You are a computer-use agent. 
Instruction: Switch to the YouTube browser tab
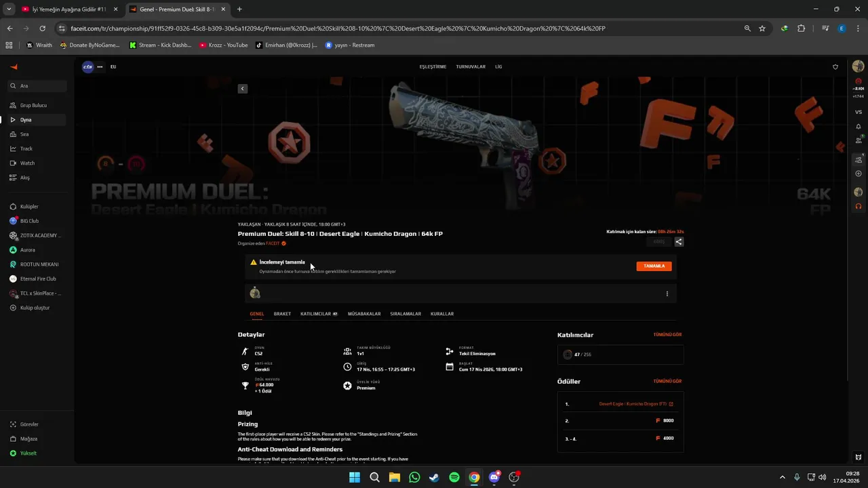pos(70,9)
